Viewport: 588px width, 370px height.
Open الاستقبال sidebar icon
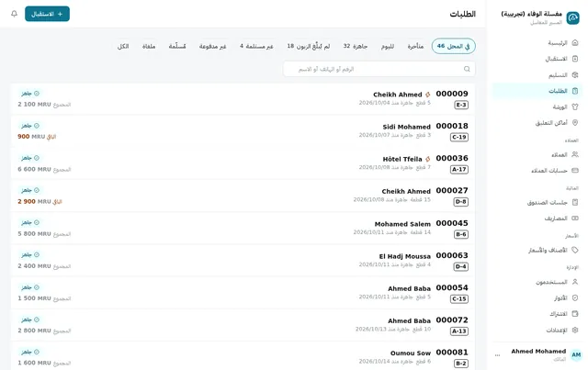pos(575,59)
